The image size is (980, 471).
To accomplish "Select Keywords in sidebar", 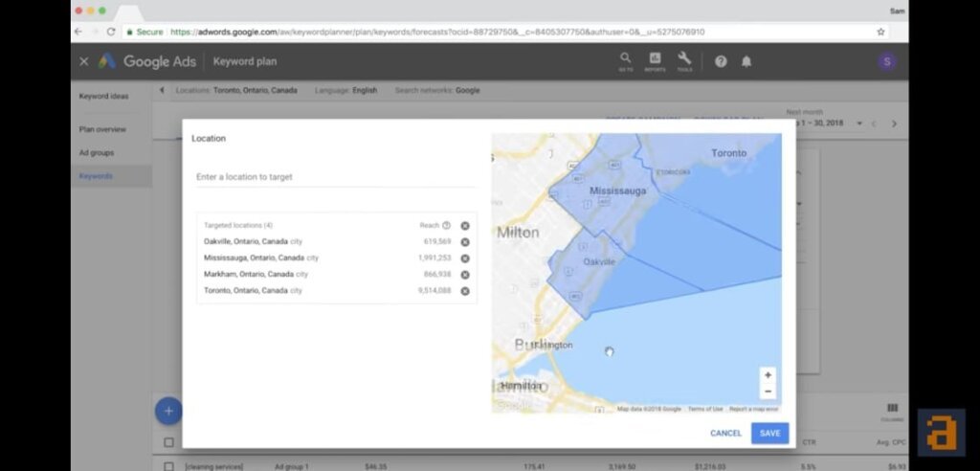I will [x=97, y=176].
